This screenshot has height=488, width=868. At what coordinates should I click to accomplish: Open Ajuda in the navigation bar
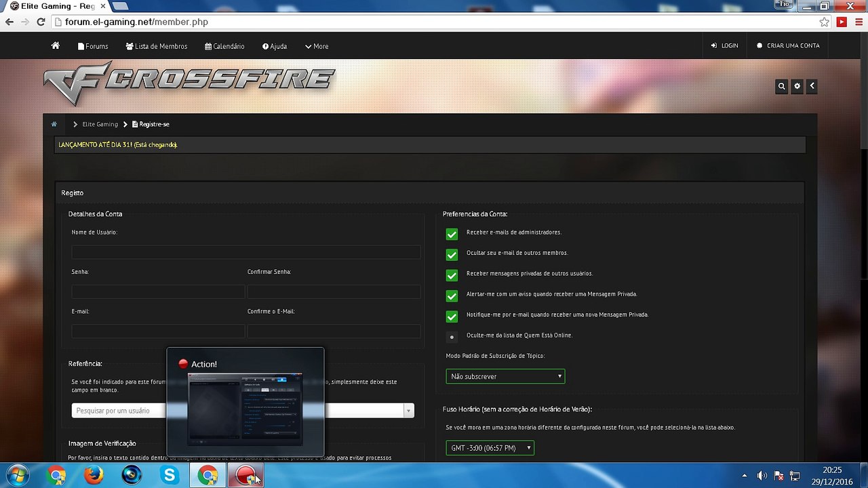(x=275, y=46)
